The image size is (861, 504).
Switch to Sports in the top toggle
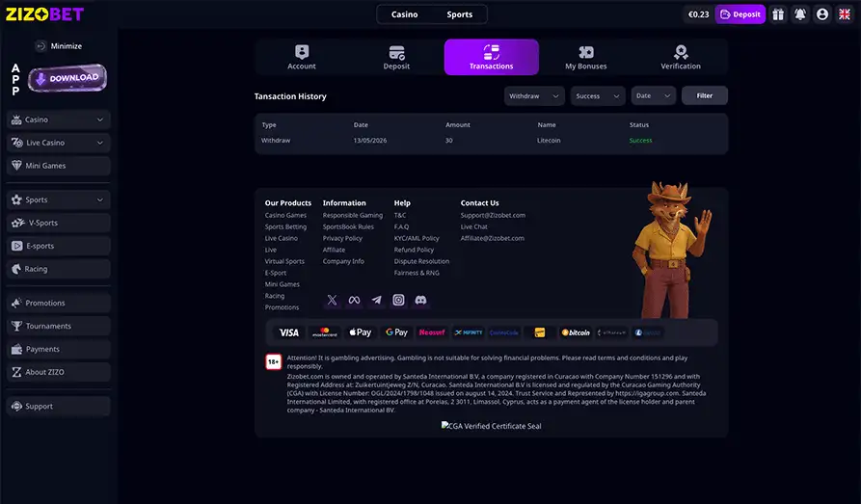coord(460,14)
